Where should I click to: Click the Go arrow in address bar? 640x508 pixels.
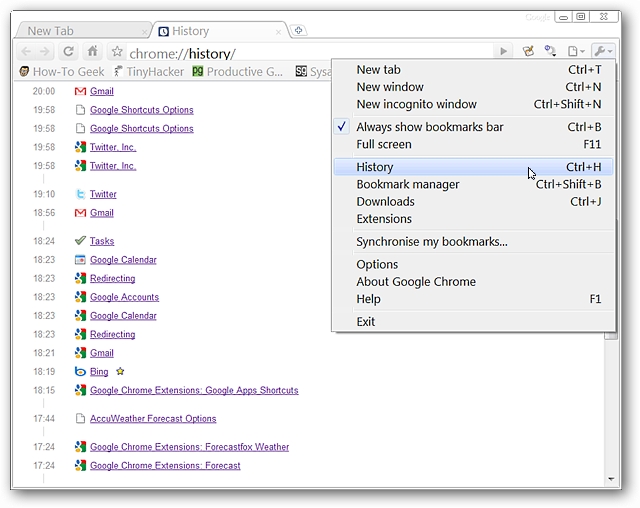pos(503,52)
